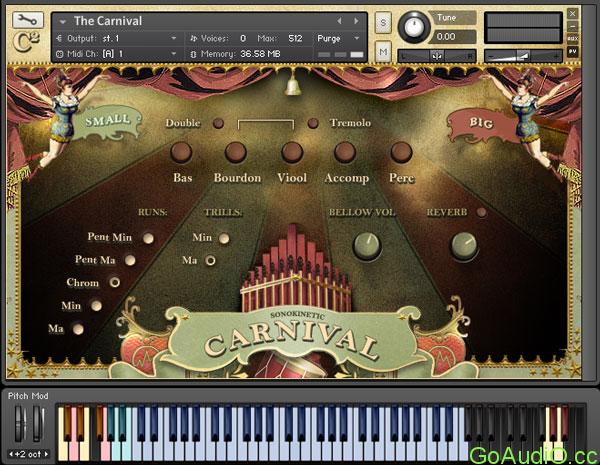The width and height of the screenshot is (600, 465).
Task: Click the Reverb knob
Action: click(x=464, y=245)
